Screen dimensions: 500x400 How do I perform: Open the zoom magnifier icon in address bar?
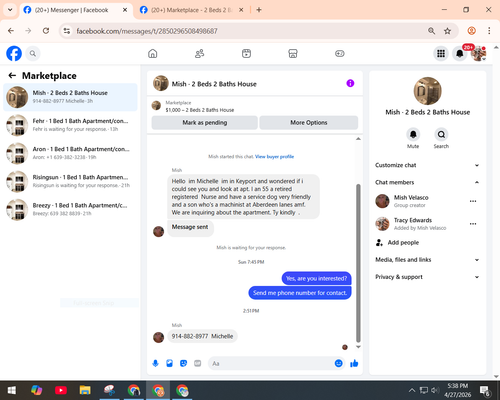tap(431, 31)
